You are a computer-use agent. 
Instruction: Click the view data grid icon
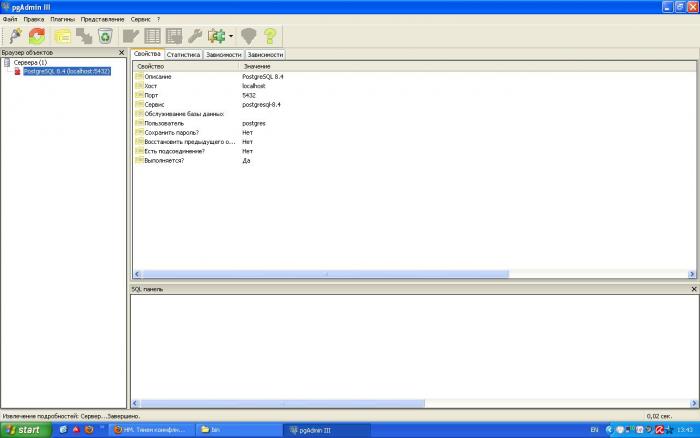(152, 36)
